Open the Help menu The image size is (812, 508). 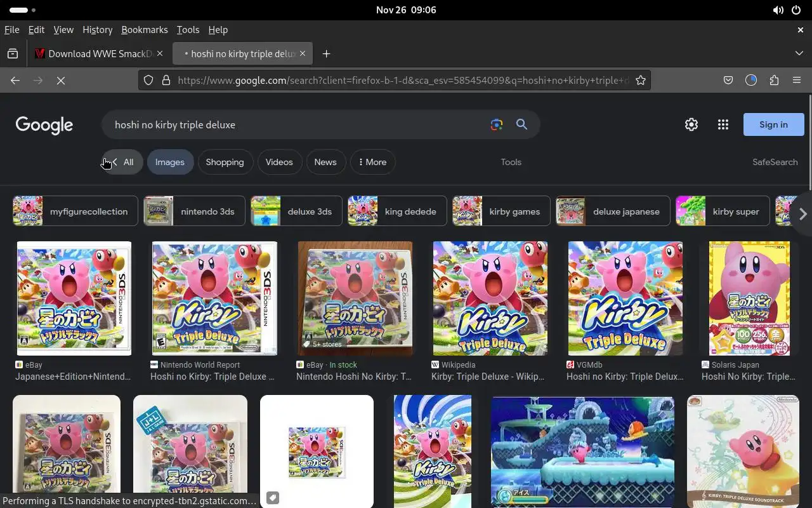click(x=218, y=30)
